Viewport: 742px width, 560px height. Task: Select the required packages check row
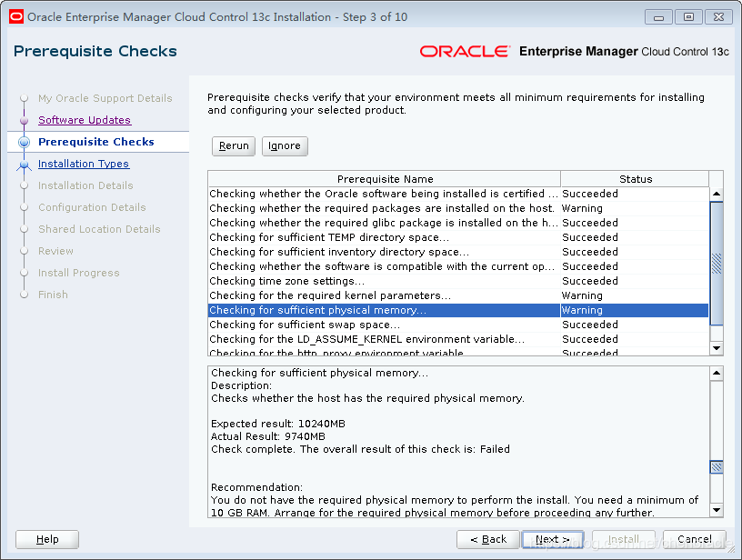click(x=458, y=208)
